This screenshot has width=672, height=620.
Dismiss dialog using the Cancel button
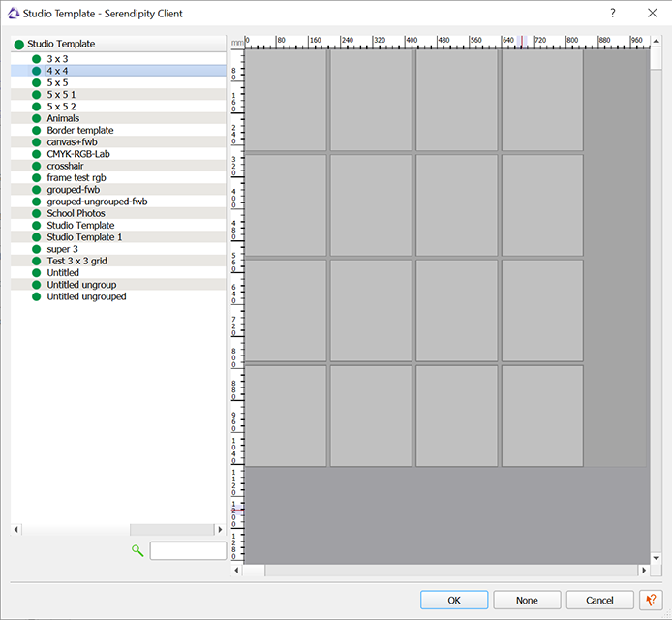tap(599, 600)
